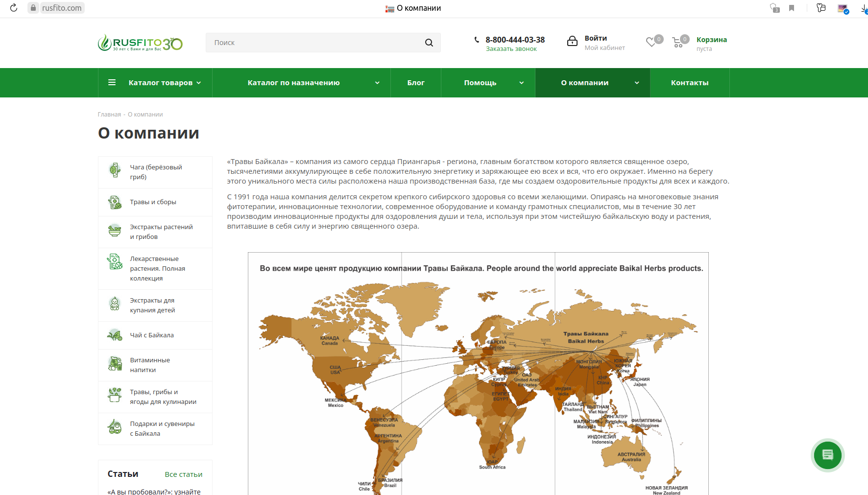Click the hamburger menu icon

point(112,82)
